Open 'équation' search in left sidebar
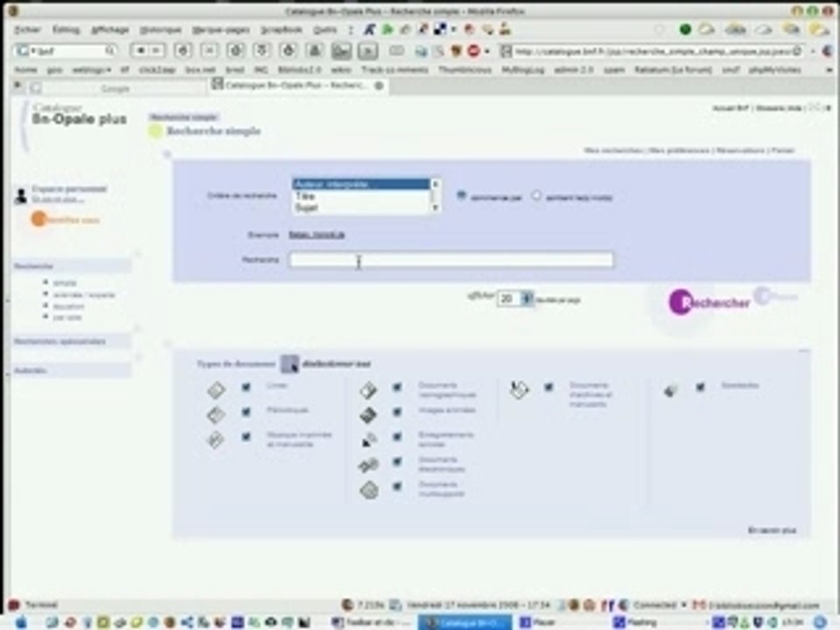 tap(68, 306)
